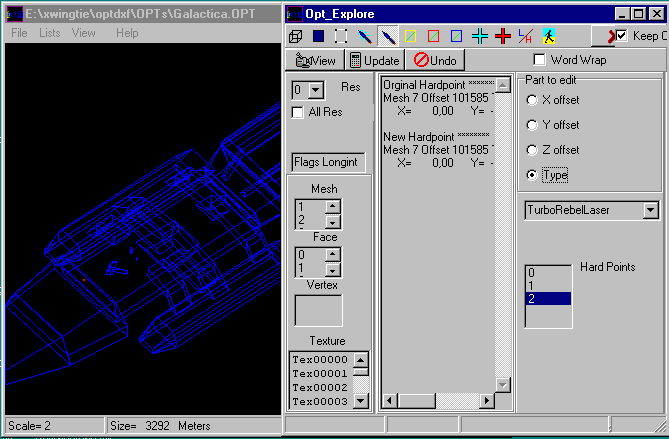Click the New Hardpoint text line
Screen dimensions: 669x439
click(x=436, y=137)
